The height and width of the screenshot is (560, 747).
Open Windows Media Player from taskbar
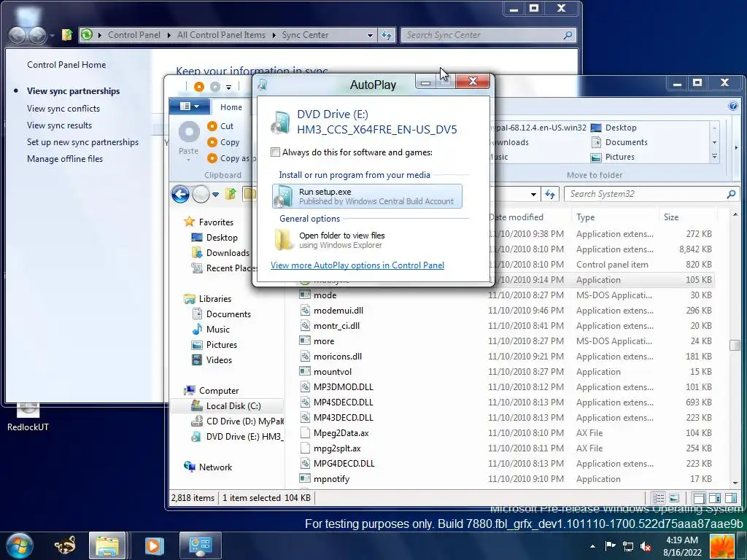[x=153, y=545]
